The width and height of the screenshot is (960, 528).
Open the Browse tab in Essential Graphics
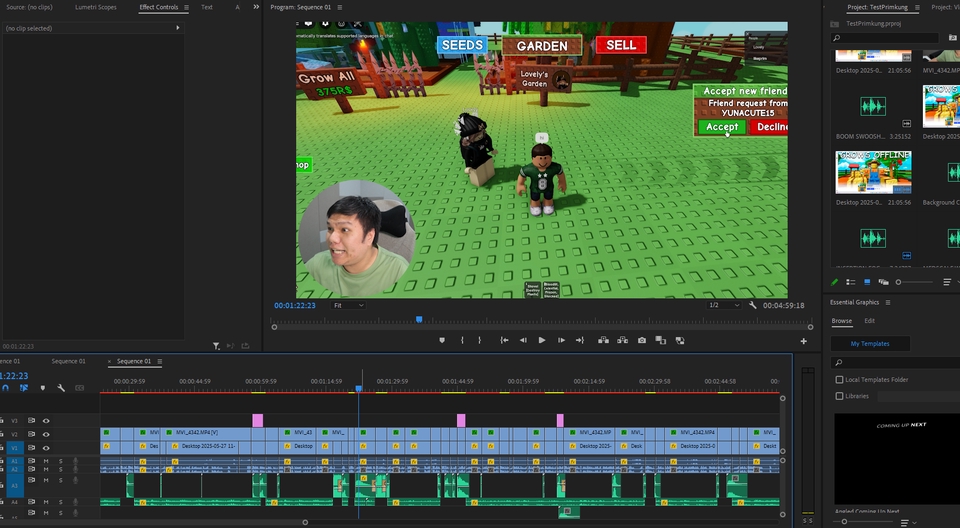click(841, 320)
